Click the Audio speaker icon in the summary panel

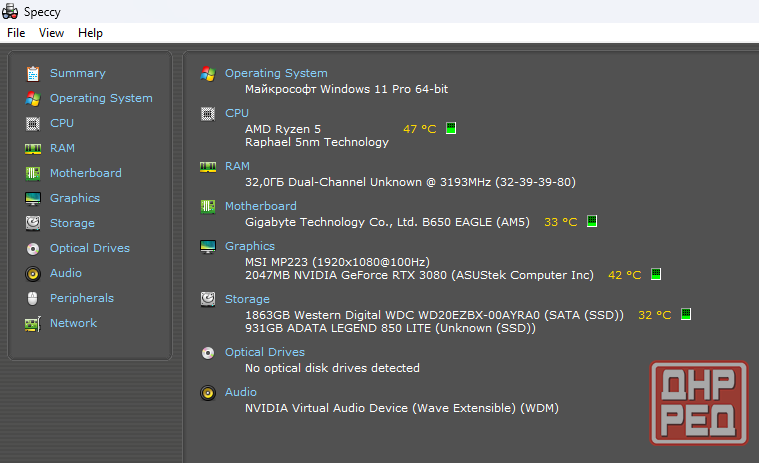pos(208,393)
